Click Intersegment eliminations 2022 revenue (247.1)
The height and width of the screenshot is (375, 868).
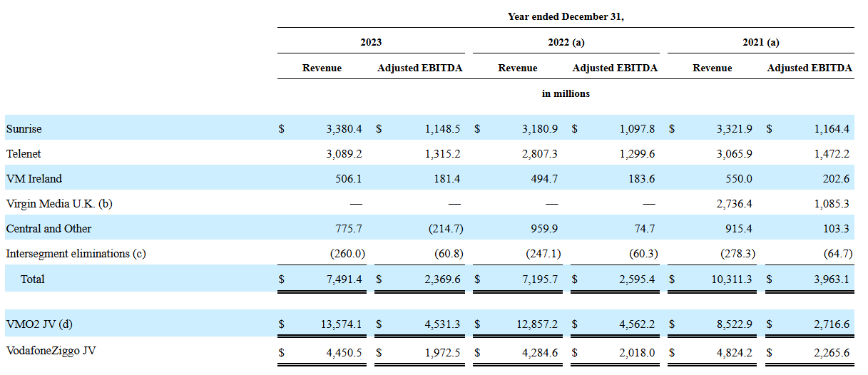click(x=543, y=254)
